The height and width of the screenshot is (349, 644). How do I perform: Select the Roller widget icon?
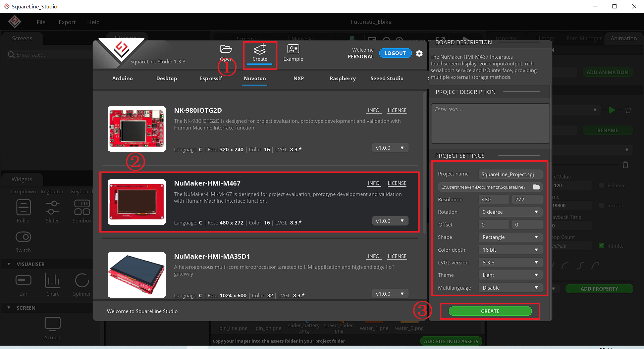[x=23, y=207]
